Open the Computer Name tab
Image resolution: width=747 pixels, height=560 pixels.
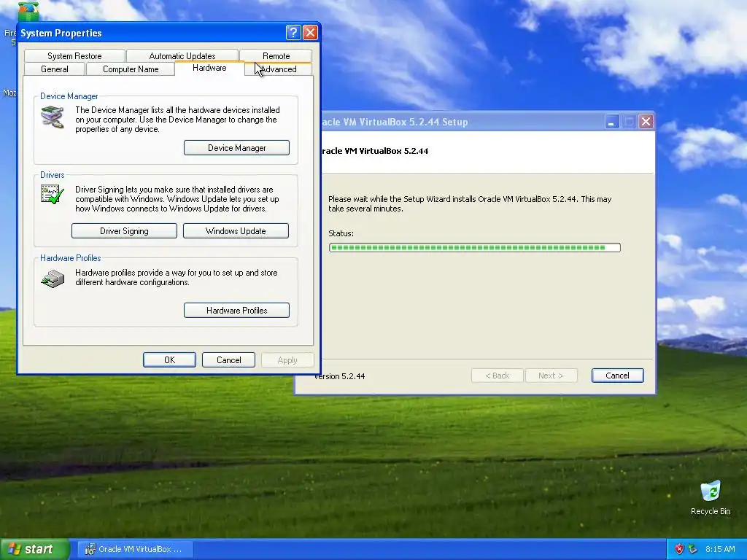coord(131,69)
